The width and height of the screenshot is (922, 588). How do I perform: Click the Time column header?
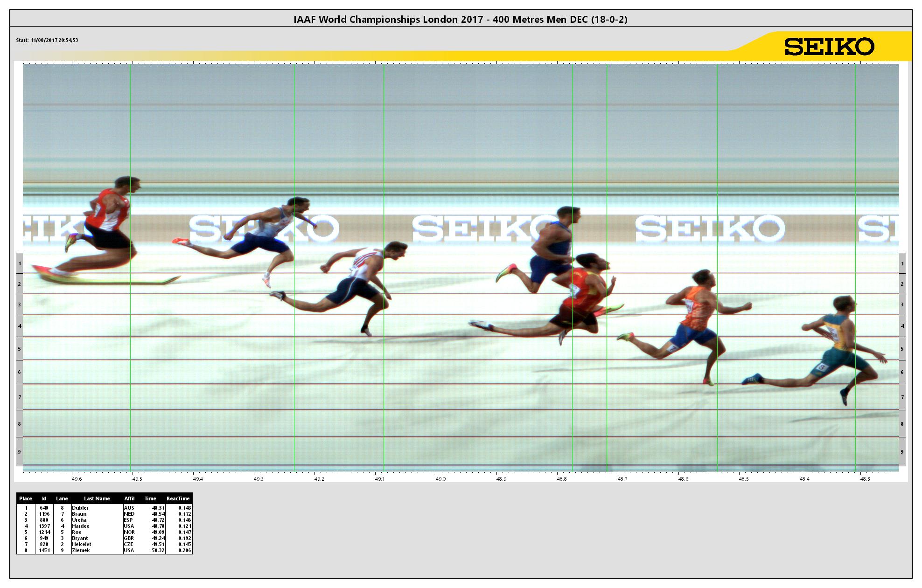(x=150, y=498)
